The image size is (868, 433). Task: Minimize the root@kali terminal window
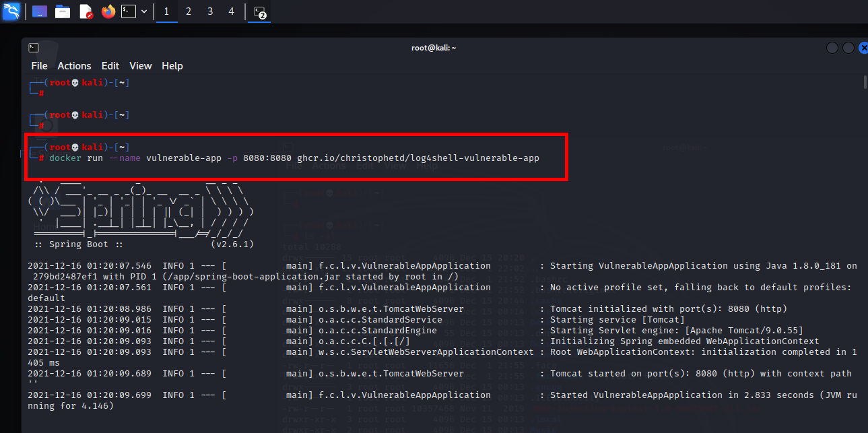[x=832, y=48]
